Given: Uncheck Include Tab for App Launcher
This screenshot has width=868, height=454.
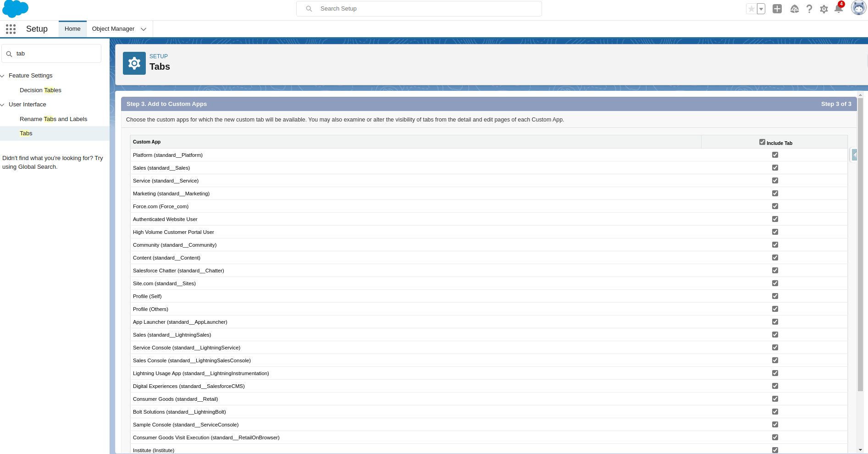Looking at the screenshot, I should tap(775, 322).
